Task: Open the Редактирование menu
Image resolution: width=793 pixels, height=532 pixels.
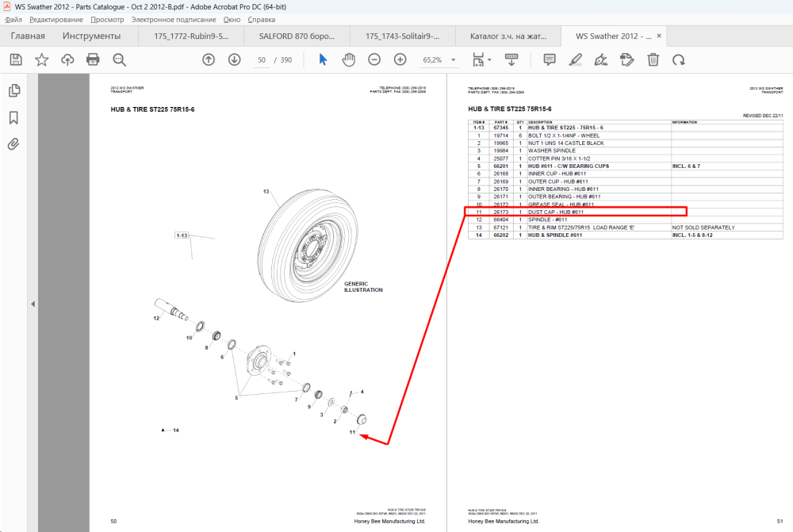Action: (56, 20)
